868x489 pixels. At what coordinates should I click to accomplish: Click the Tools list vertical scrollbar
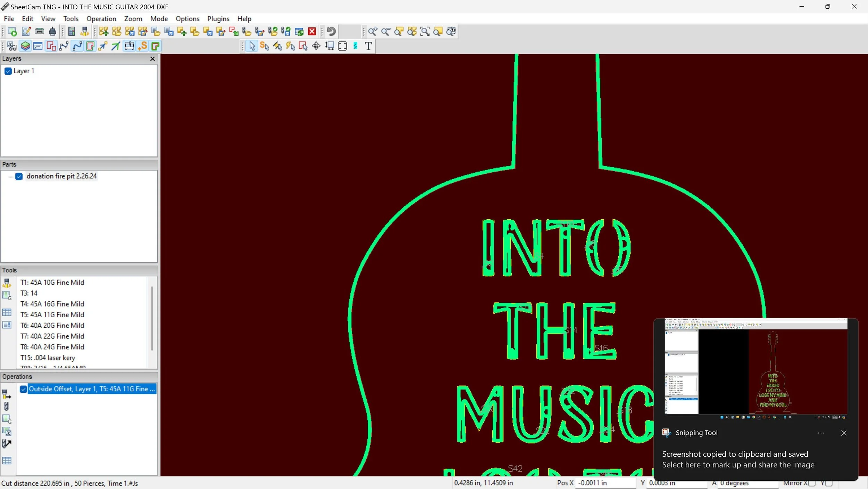click(x=152, y=318)
